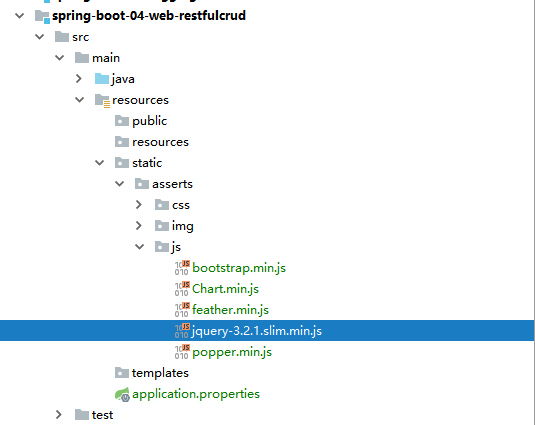The width and height of the screenshot is (535, 425).
Task: Collapse the js folder
Action: tap(139, 247)
